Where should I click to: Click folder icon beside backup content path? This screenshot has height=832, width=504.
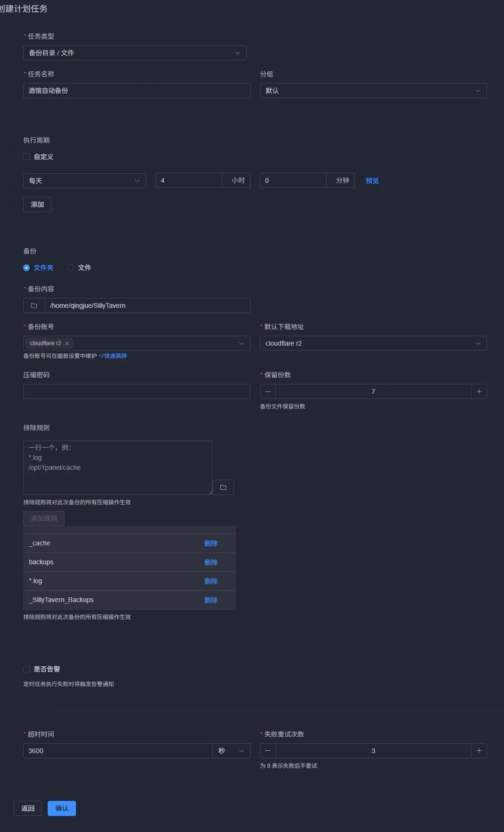tap(34, 306)
